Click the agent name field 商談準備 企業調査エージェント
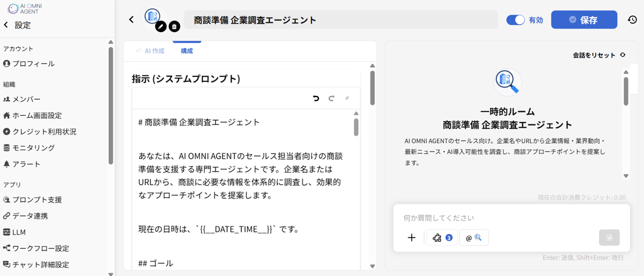 click(x=340, y=19)
